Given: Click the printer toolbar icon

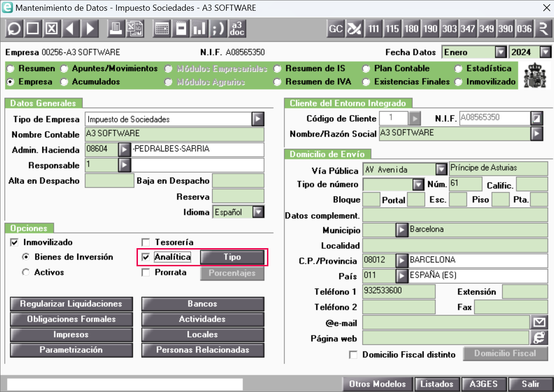Looking at the screenshot, I should coord(116,28).
